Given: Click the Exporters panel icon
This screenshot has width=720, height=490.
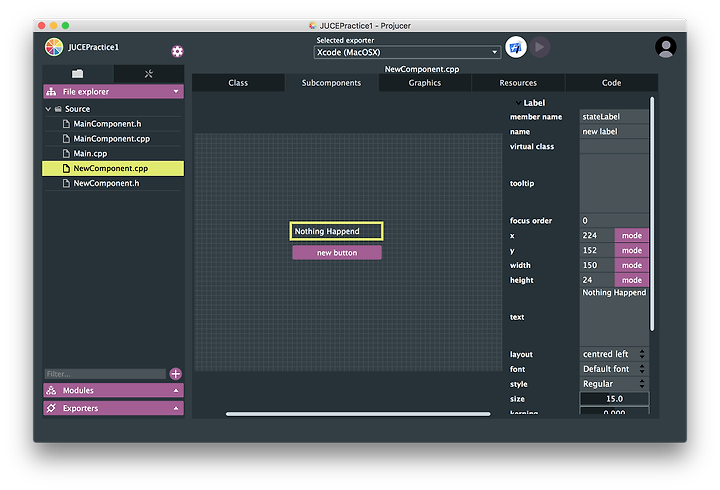Looking at the screenshot, I should 51,408.
